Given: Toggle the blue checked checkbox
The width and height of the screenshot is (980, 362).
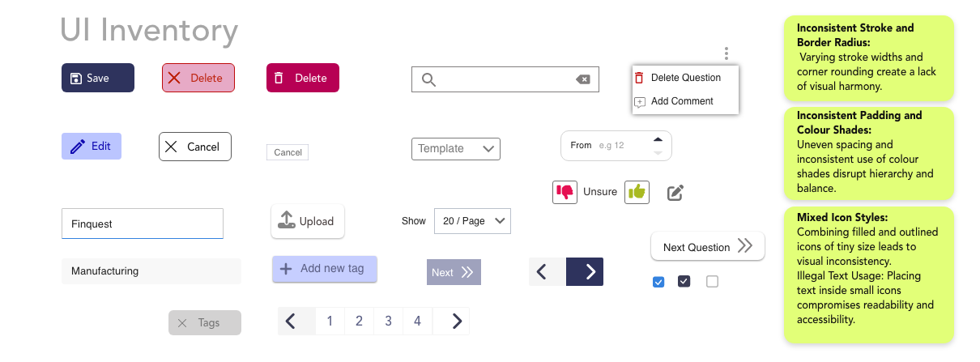Looking at the screenshot, I should (658, 282).
